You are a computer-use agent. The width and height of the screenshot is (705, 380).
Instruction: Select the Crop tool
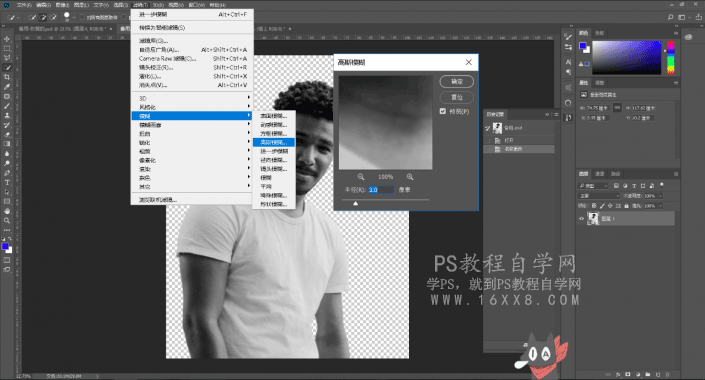[7, 77]
